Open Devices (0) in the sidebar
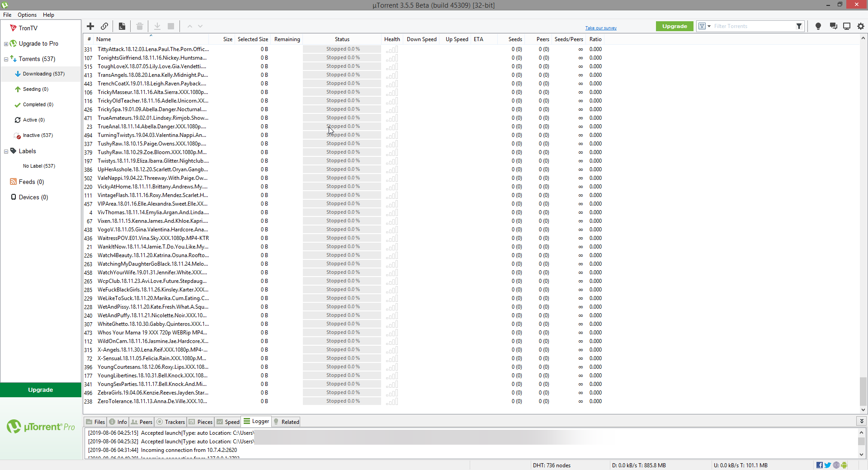Screen dimensions: 868x470 coord(33,197)
